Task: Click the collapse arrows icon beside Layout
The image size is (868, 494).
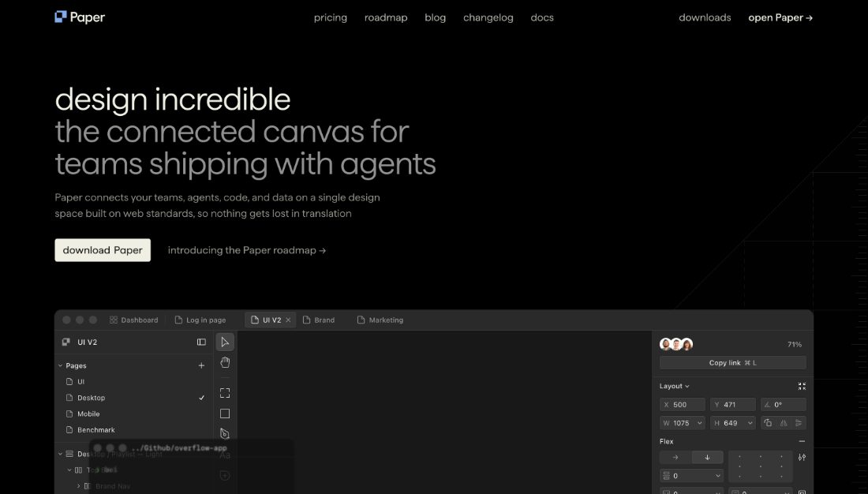Action: pyautogui.click(x=802, y=386)
